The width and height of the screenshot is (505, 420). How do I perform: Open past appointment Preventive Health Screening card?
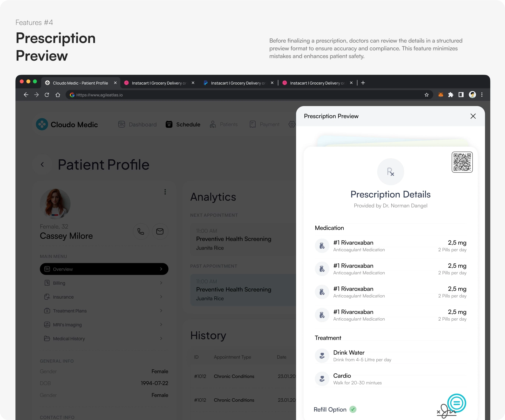243,290
